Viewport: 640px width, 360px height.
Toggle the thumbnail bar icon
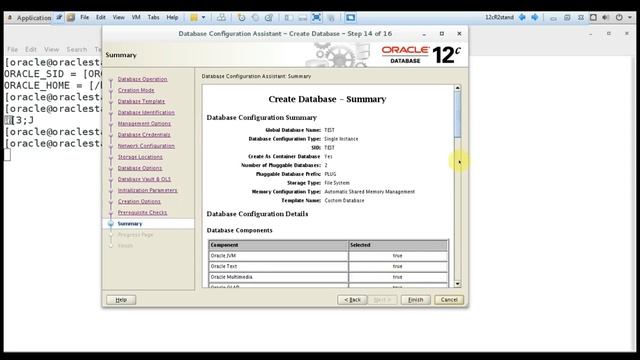[x=302, y=18]
